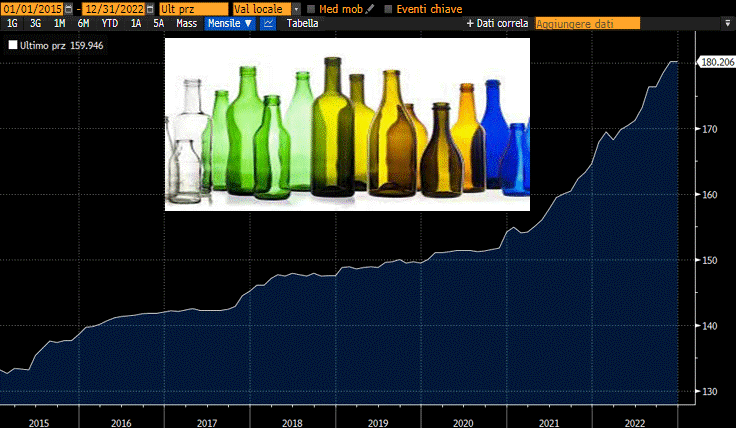Click the 2018 year label
This screenshot has width=736, height=428.
coord(292,423)
